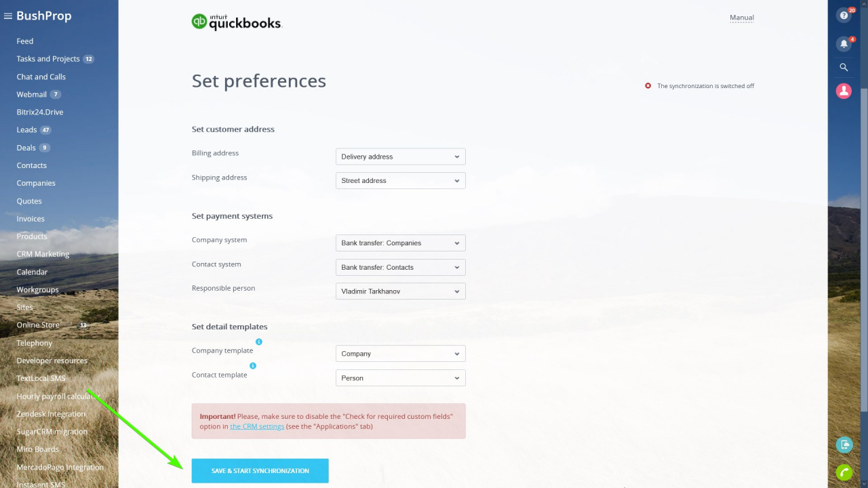The height and width of the screenshot is (488, 868).
Task: Click the Company template info icon
Action: (x=259, y=342)
